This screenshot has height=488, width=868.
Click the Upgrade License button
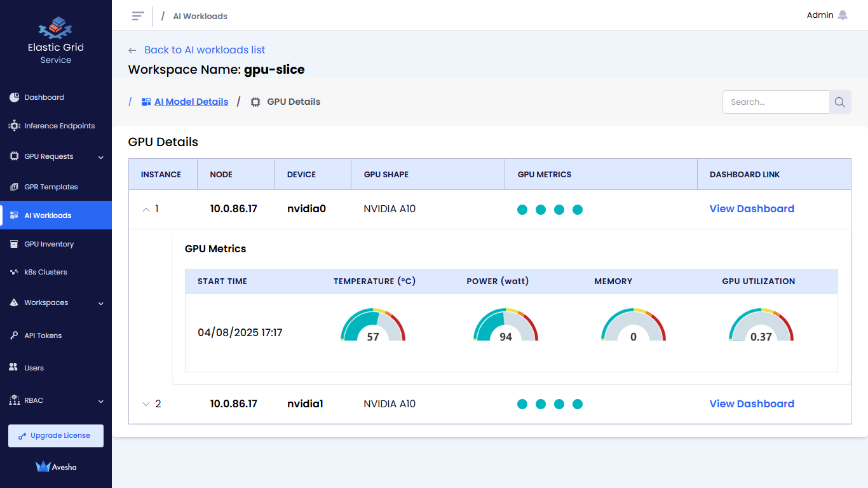point(56,436)
